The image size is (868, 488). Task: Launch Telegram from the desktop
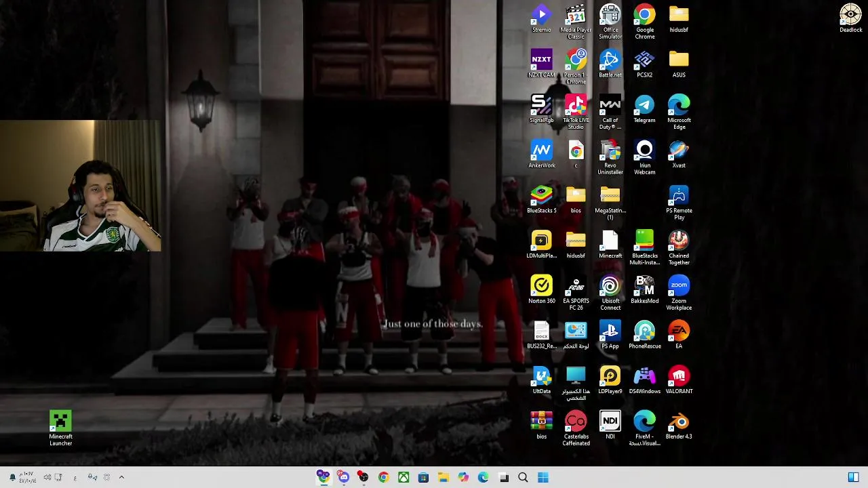point(644,109)
